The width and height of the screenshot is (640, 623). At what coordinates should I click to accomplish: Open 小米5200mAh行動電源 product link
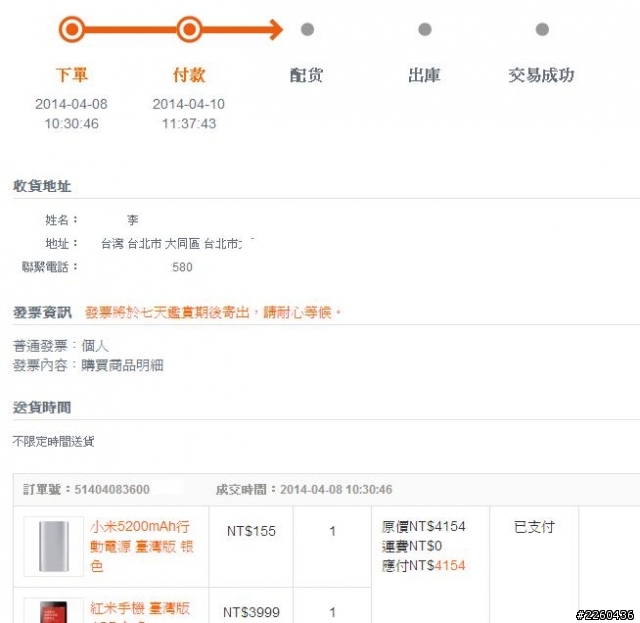(142, 546)
